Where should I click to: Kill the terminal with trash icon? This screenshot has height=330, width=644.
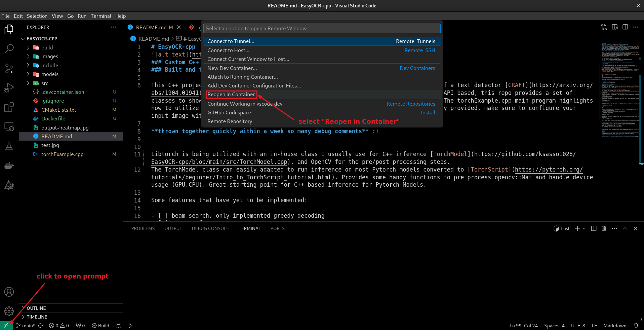pyautogui.click(x=604, y=228)
